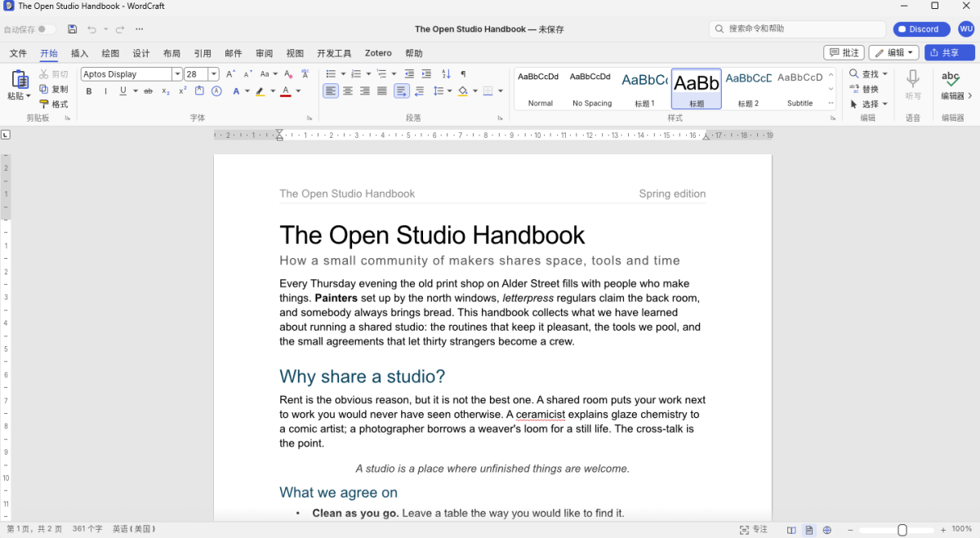
Task: Expand the line spacing dropdown
Action: click(449, 91)
